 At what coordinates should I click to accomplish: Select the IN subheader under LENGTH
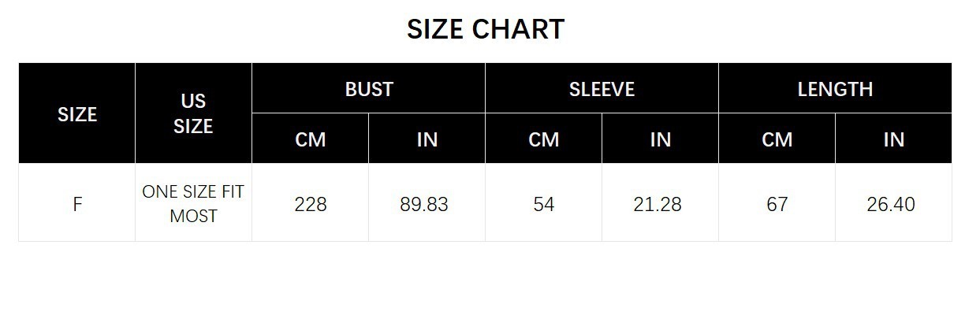(893, 139)
